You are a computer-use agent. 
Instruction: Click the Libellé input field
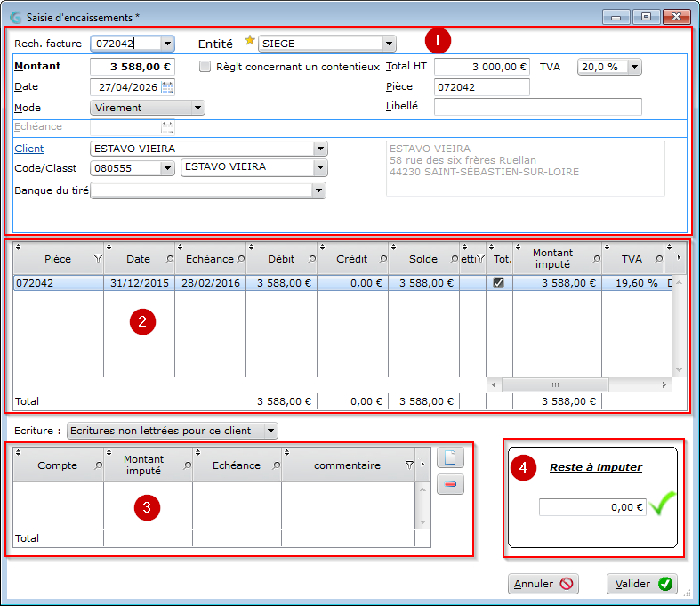pyautogui.click(x=538, y=107)
